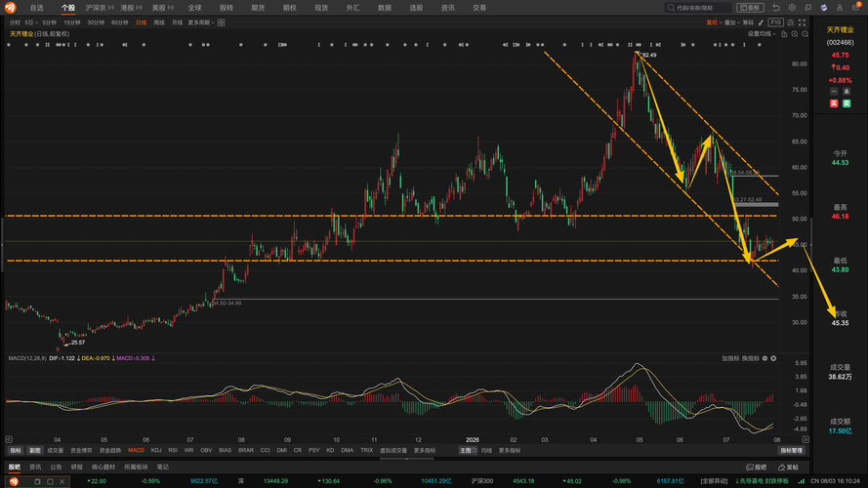Viewport: 868px width, 488px height.
Task: Open 更多指标 after TRIX
Action: [x=425, y=450]
